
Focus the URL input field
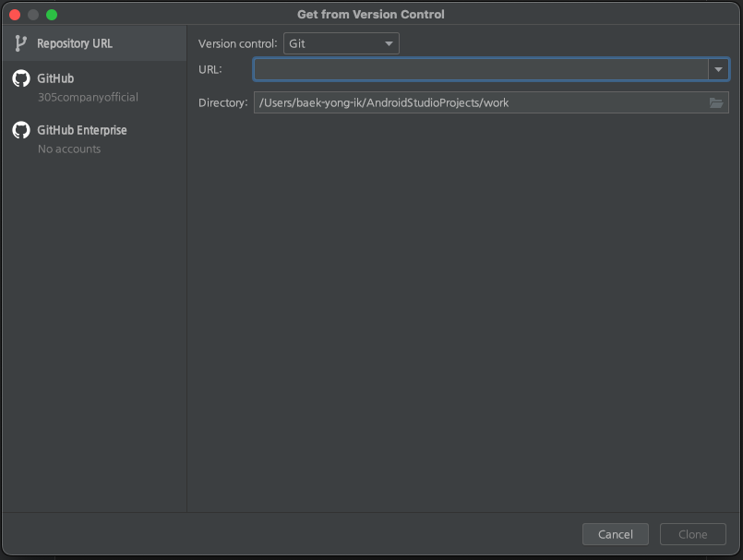481,69
